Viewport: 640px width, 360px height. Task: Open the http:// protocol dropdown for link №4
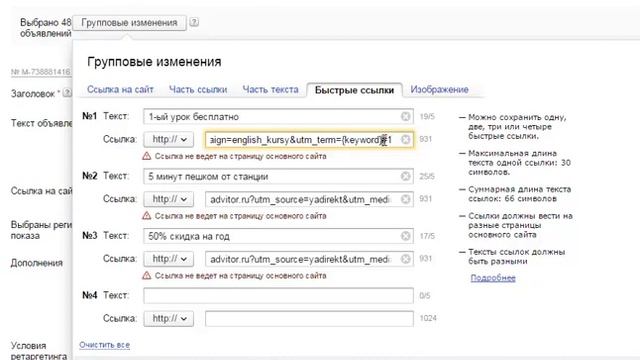click(169, 318)
